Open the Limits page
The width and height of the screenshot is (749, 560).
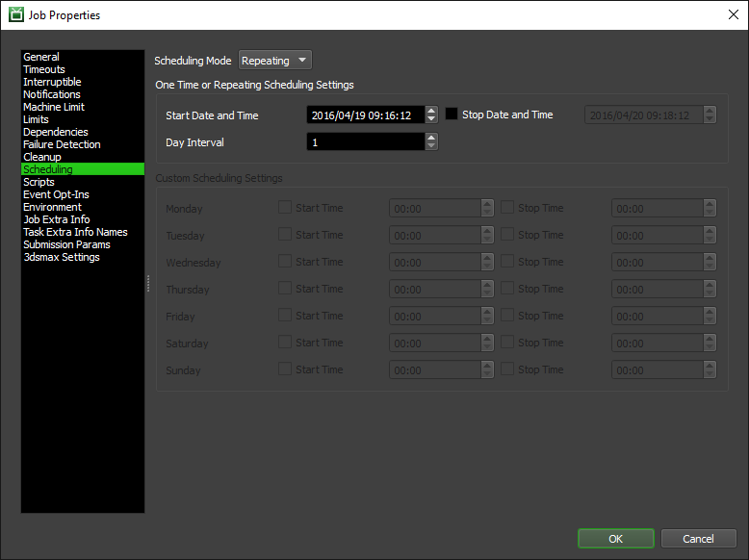[83, 119]
